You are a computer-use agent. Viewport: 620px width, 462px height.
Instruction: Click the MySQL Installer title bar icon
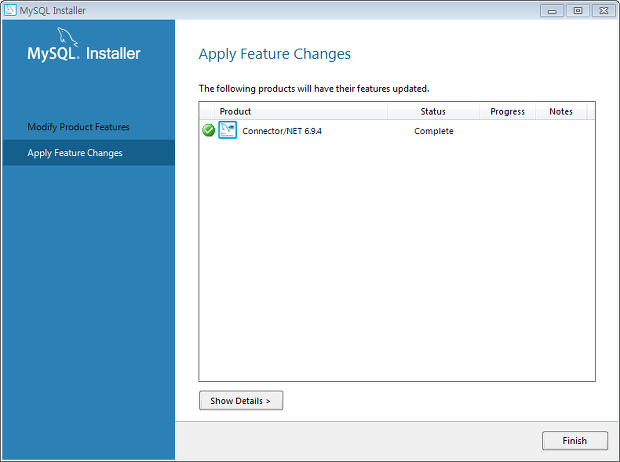10,10
